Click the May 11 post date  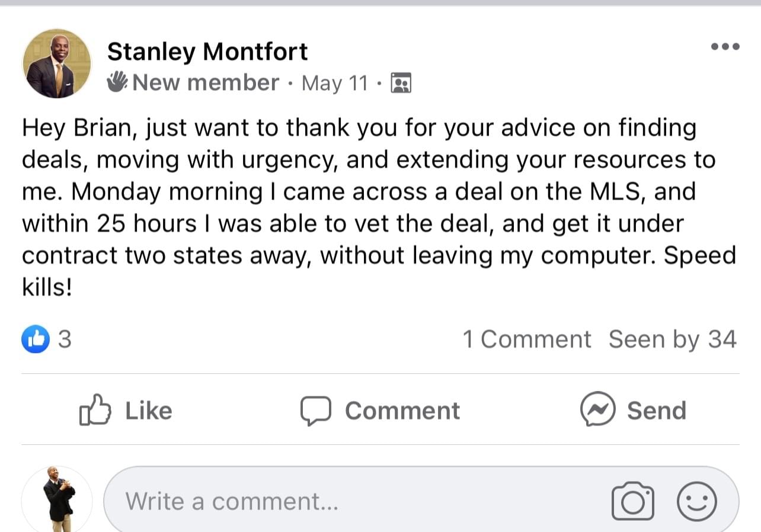pyautogui.click(x=335, y=83)
